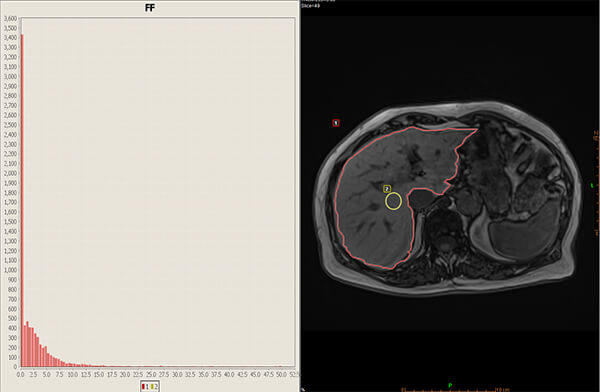Click the FF histogram title
600x392 pixels.
pyautogui.click(x=150, y=8)
